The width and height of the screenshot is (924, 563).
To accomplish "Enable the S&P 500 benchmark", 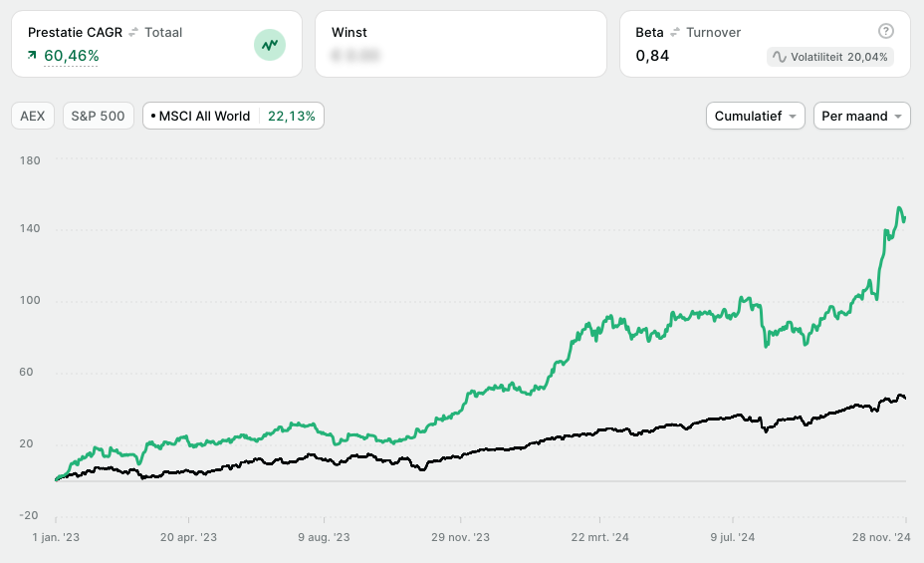I will tap(98, 117).
